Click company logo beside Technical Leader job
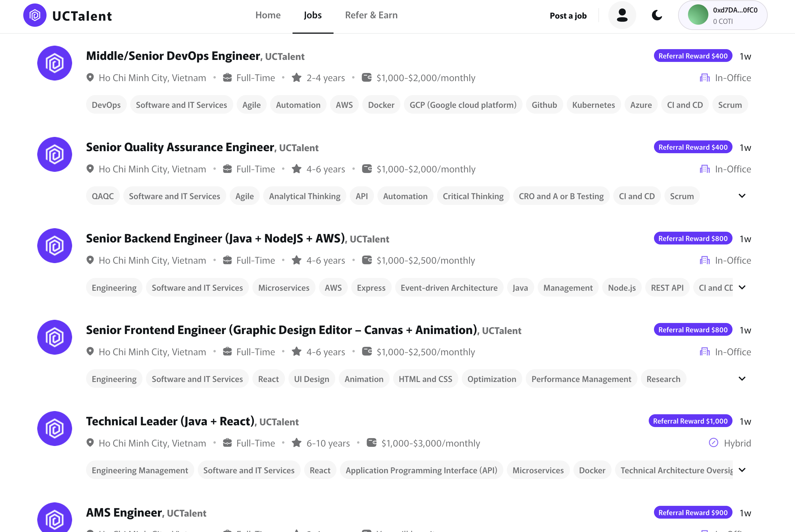795x532 pixels. point(55,429)
